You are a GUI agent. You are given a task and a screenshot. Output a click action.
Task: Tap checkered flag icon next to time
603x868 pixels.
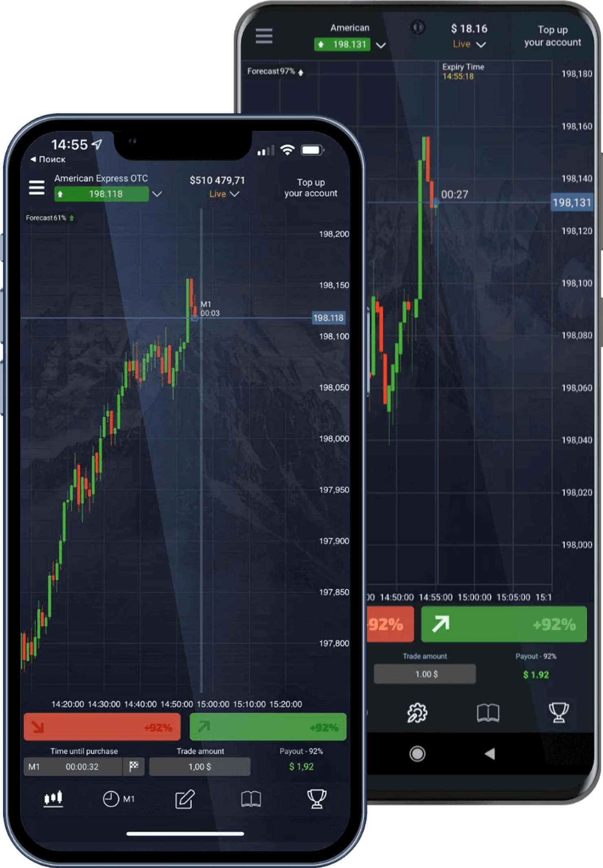134,766
